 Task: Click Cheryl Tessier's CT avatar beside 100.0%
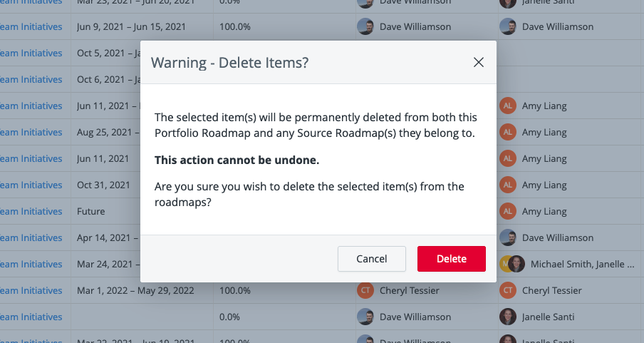365,290
